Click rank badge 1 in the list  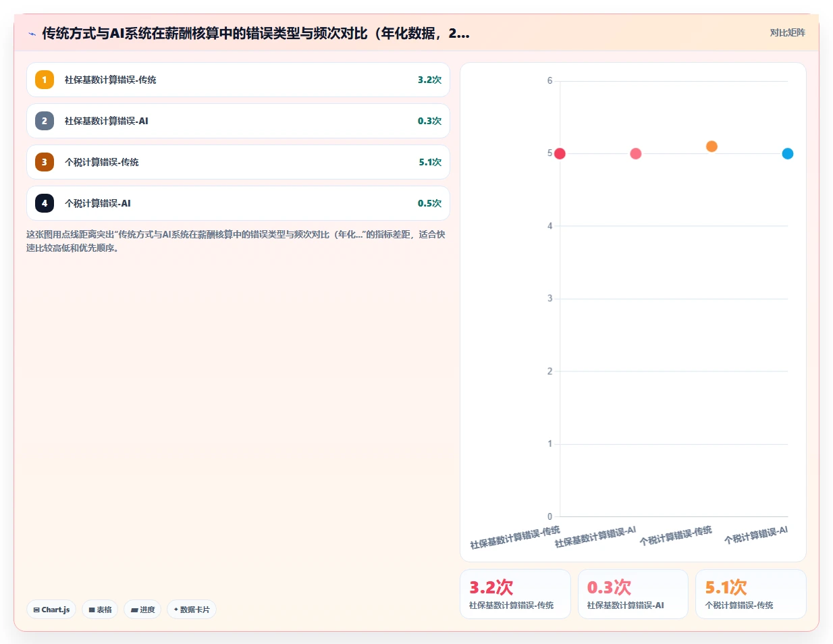click(x=45, y=80)
